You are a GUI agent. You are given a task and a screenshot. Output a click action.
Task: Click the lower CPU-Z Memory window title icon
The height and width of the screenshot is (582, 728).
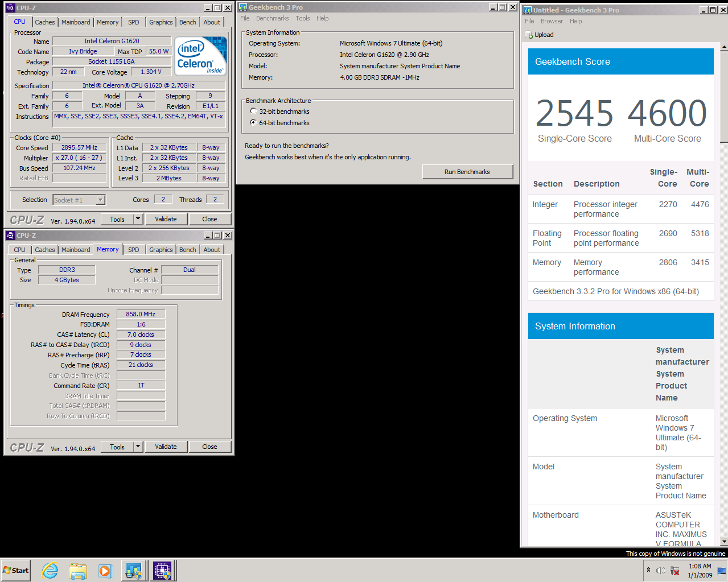click(x=11, y=236)
